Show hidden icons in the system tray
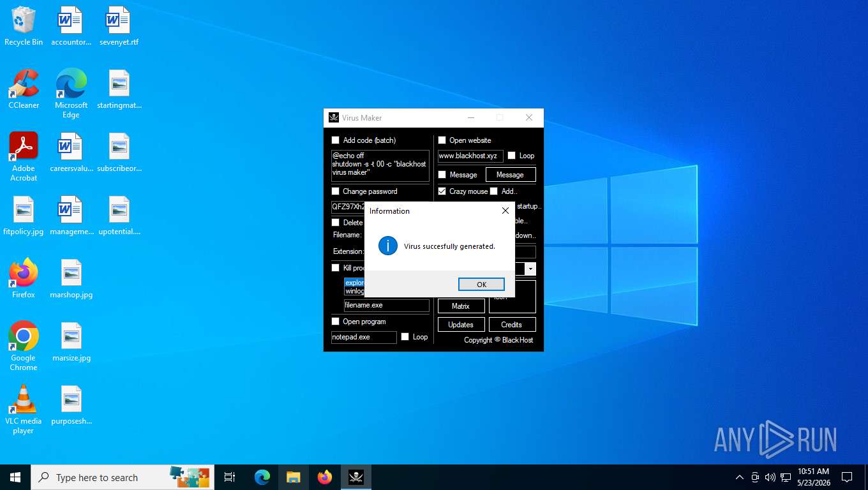This screenshot has height=490, width=868. (740, 477)
